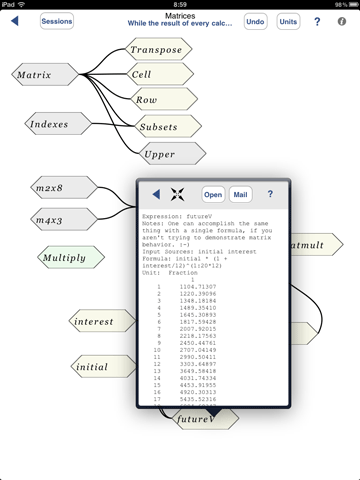
Task: Mail the futureV expression result
Action: [240, 194]
